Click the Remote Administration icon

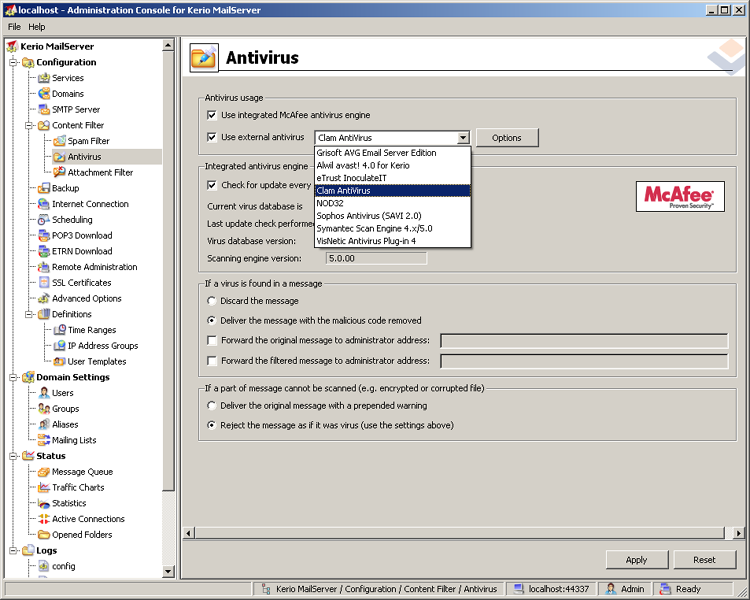44,267
